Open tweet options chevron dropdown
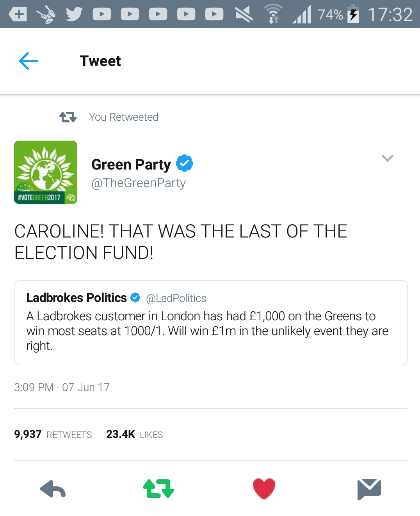This screenshot has height=516, width=420. click(x=387, y=158)
